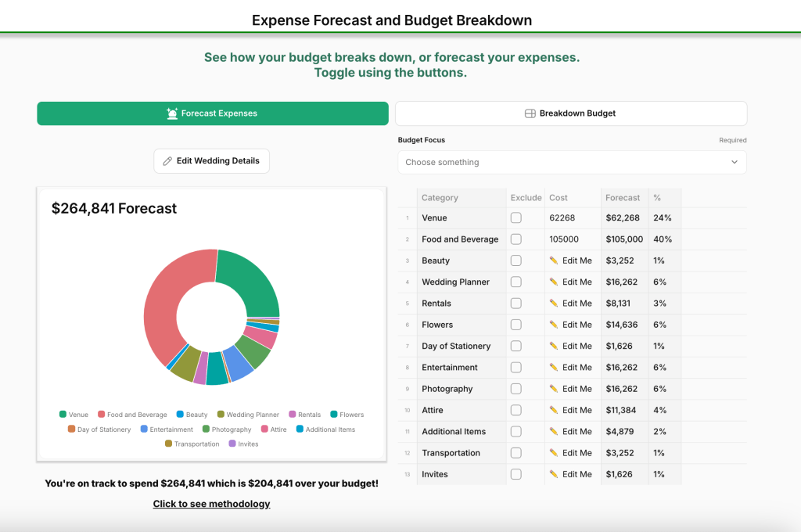801x532 pixels.
Task: Click the pencil icon in Photography row
Action: (x=554, y=389)
